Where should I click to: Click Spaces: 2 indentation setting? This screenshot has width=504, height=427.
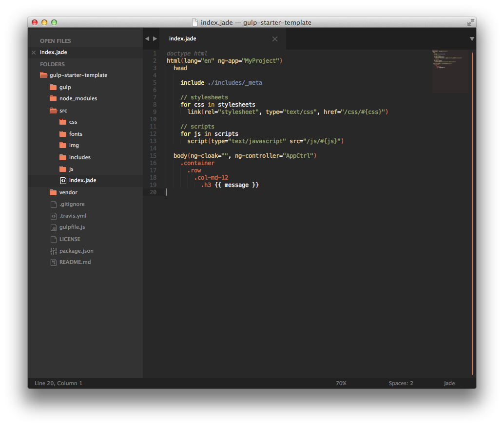(x=401, y=383)
